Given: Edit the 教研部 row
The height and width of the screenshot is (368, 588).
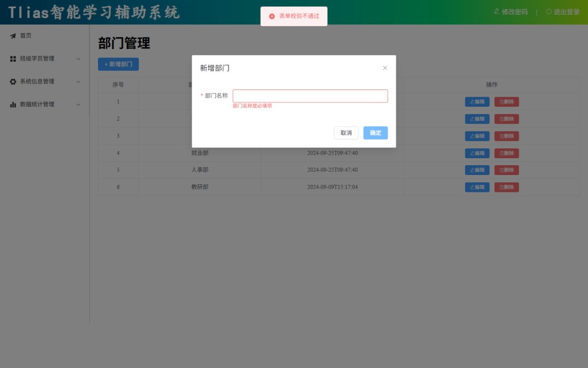Looking at the screenshot, I should [x=477, y=187].
